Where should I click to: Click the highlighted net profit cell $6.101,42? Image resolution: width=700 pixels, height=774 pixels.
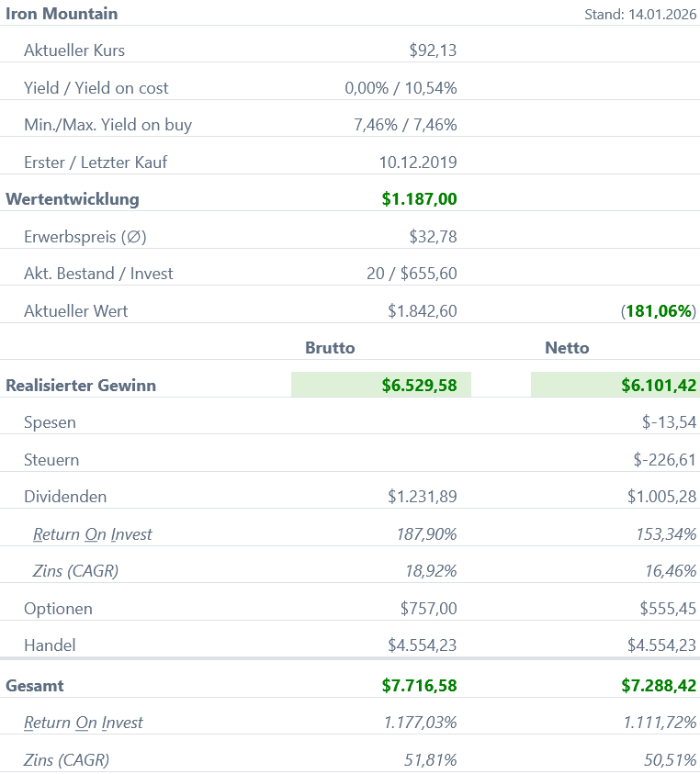click(x=658, y=386)
